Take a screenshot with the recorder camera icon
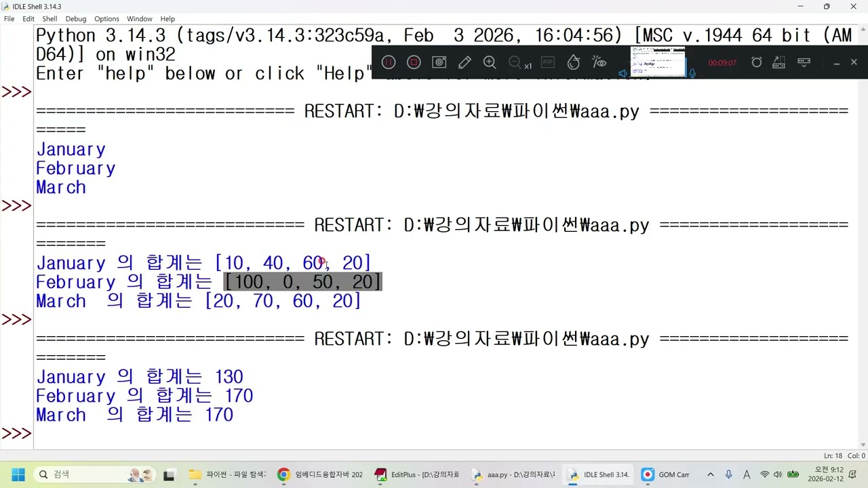This screenshot has height=488, width=868. [439, 62]
